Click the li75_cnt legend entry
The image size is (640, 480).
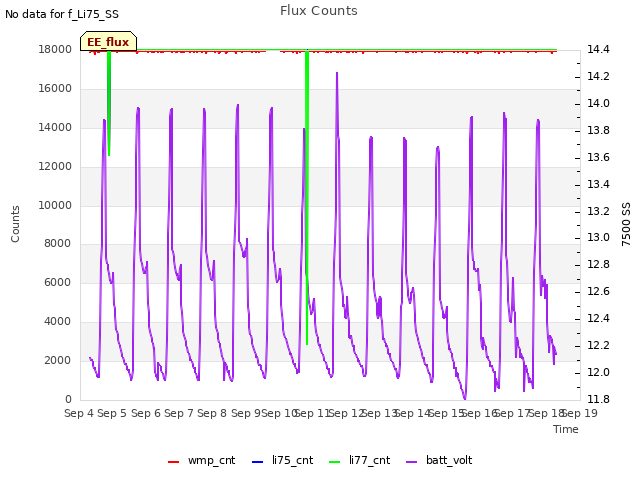pos(282,460)
